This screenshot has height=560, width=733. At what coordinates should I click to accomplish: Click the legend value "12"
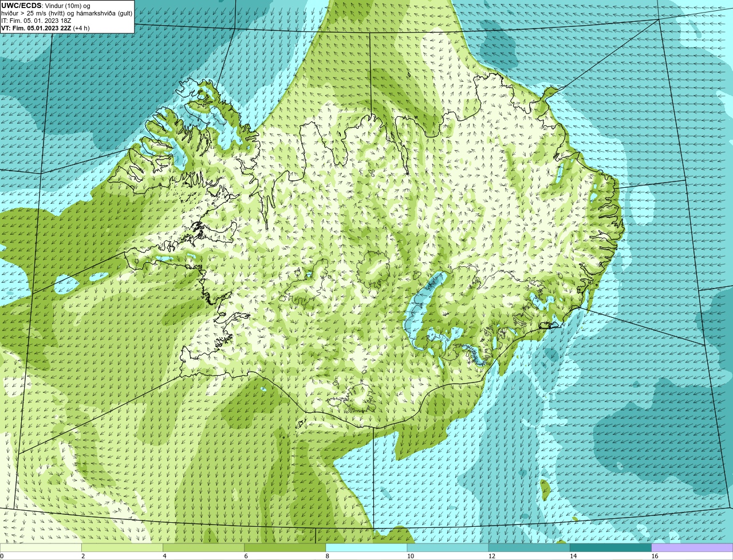[492, 556]
